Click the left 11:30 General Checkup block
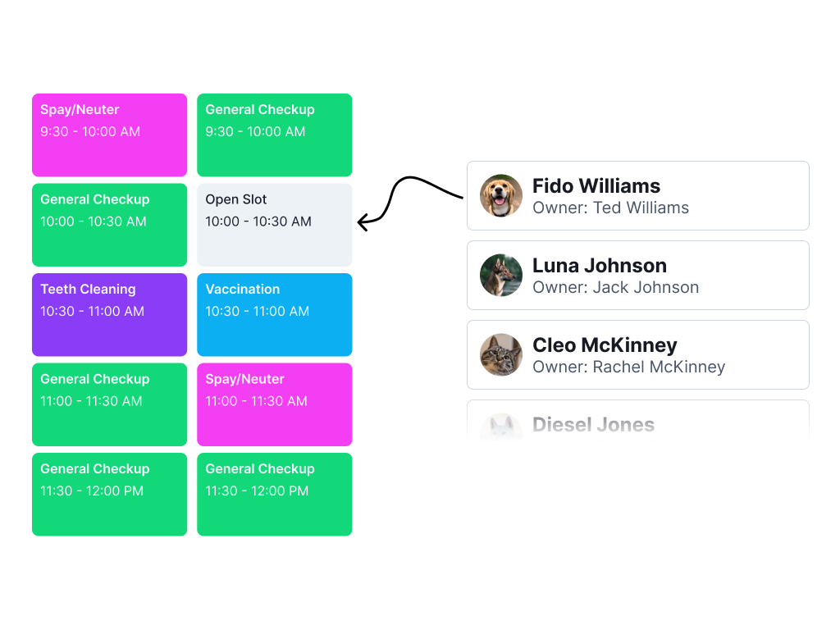The height and width of the screenshot is (630, 840). click(109, 494)
